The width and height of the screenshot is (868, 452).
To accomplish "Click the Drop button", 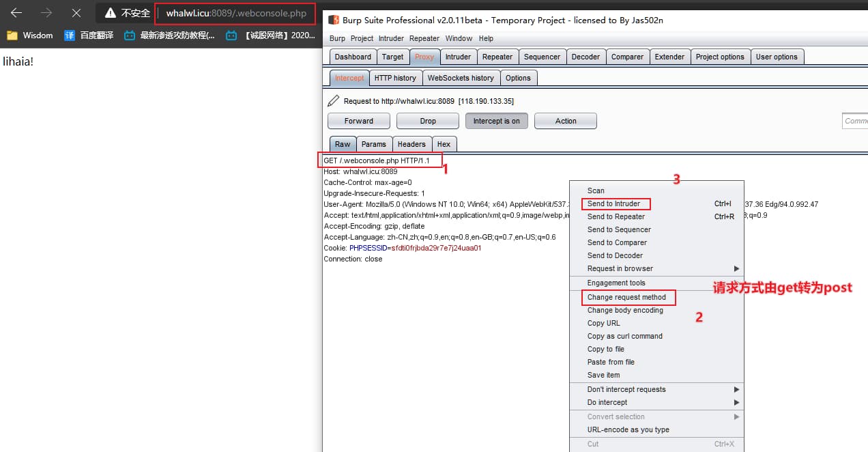I will click(x=428, y=121).
